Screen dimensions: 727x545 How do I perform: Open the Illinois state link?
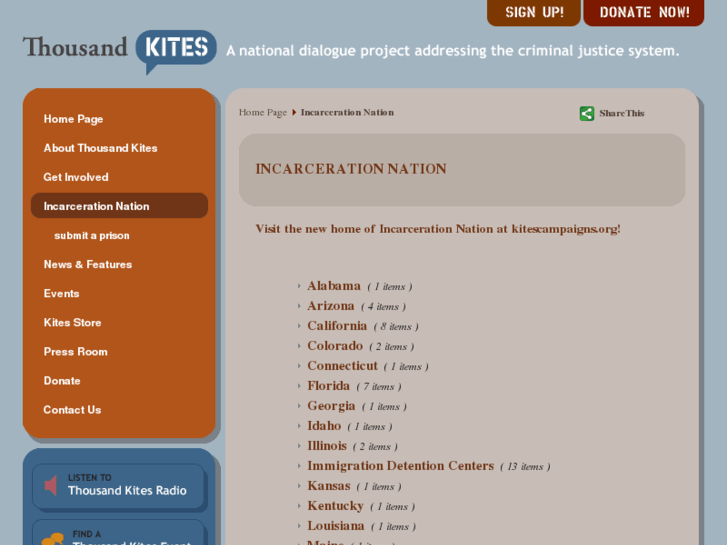point(327,445)
